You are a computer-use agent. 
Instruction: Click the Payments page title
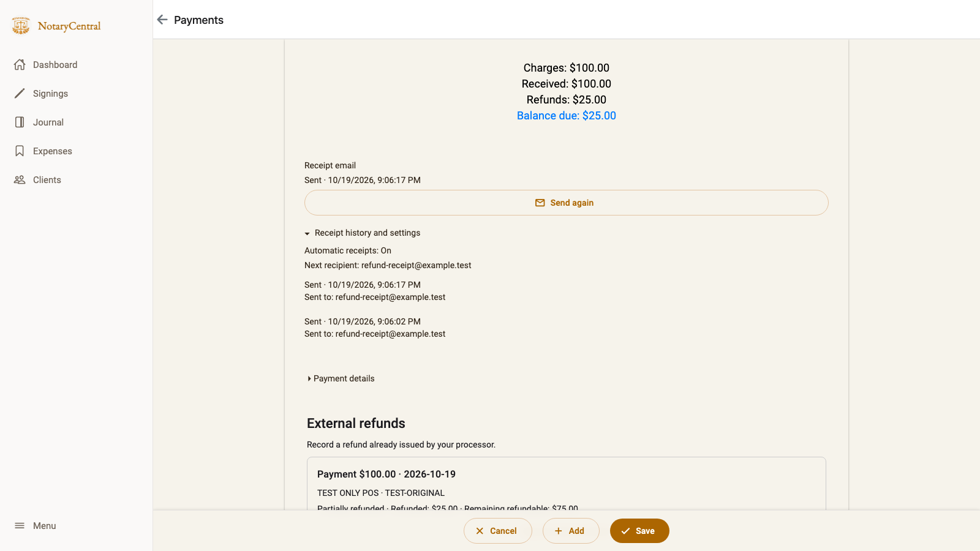coord(198,20)
